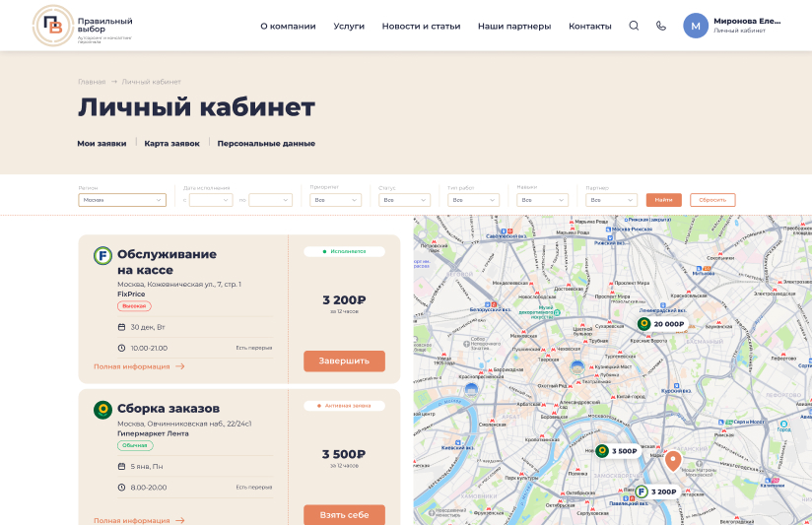Viewport: 812px width, 525px height.
Task: Click the Сбросить button
Action: pyautogui.click(x=712, y=200)
